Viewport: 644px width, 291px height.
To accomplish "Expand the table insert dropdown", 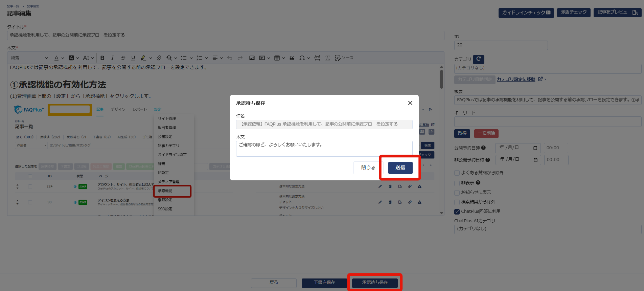I will click(x=283, y=58).
